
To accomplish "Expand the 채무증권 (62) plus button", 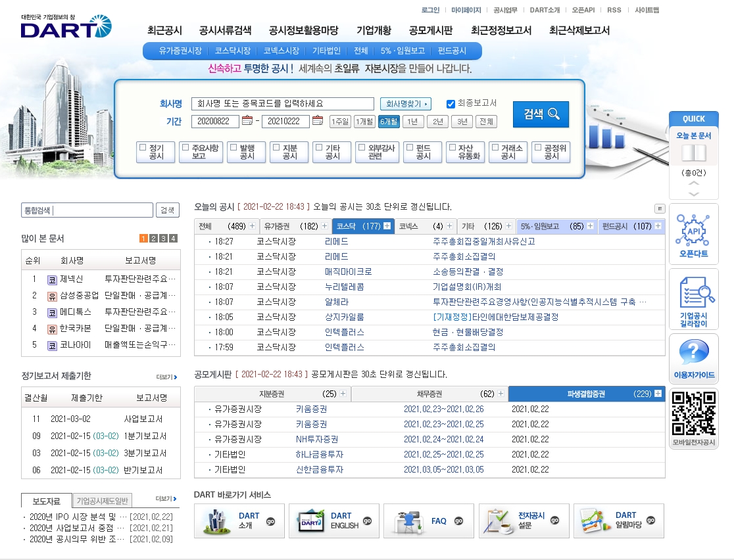I will (501, 394).
